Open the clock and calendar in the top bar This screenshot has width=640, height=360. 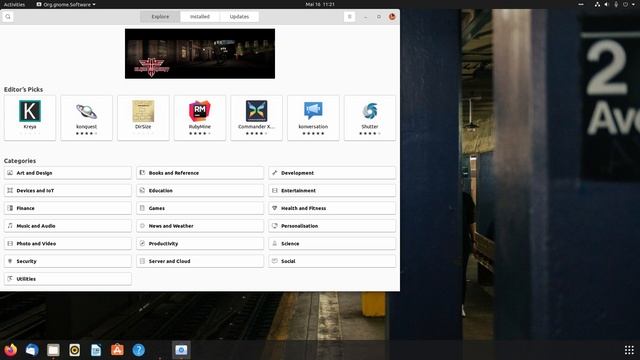(320, 4)
